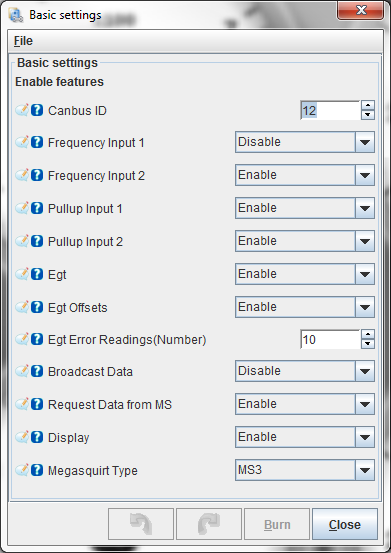Image resolution: width=391 pixels, height=553 pixels.
Task: Click the help icon beside Canbus ID
Action: click(37, 110)
